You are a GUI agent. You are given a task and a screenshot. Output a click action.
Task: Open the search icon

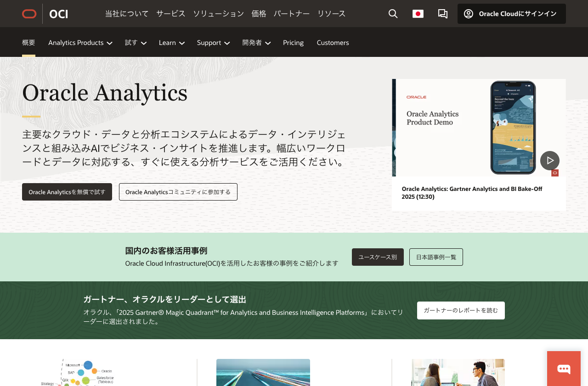pos(393,14)
